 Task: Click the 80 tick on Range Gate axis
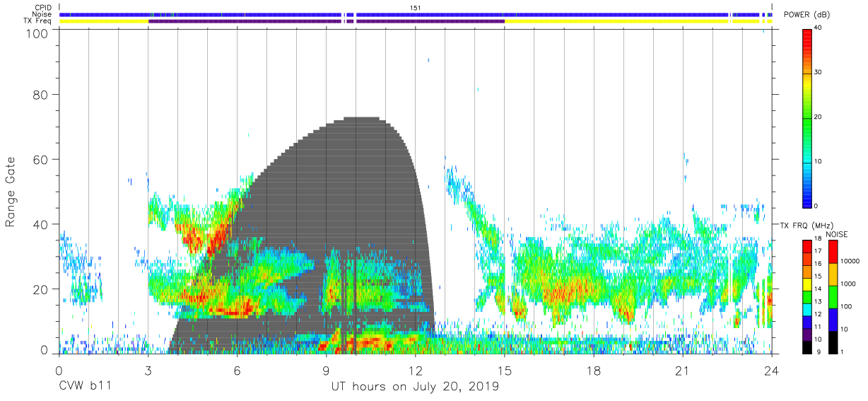point(42,95)
